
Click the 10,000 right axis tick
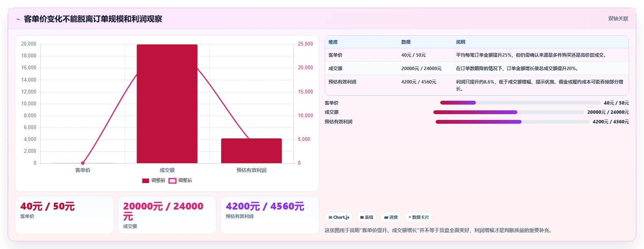click(x=305, y=115)
